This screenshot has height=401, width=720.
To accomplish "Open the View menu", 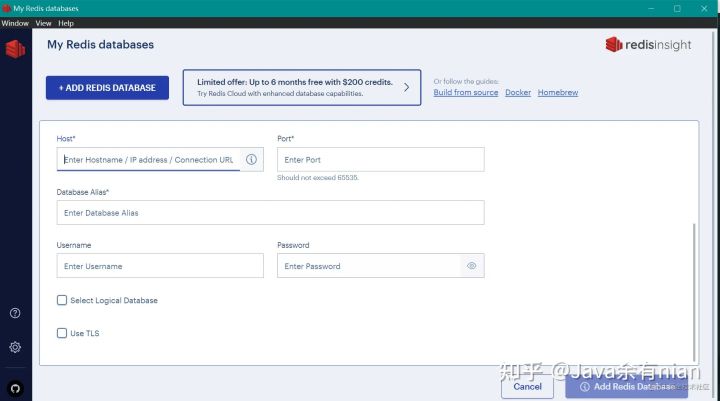I will [44, 23].
